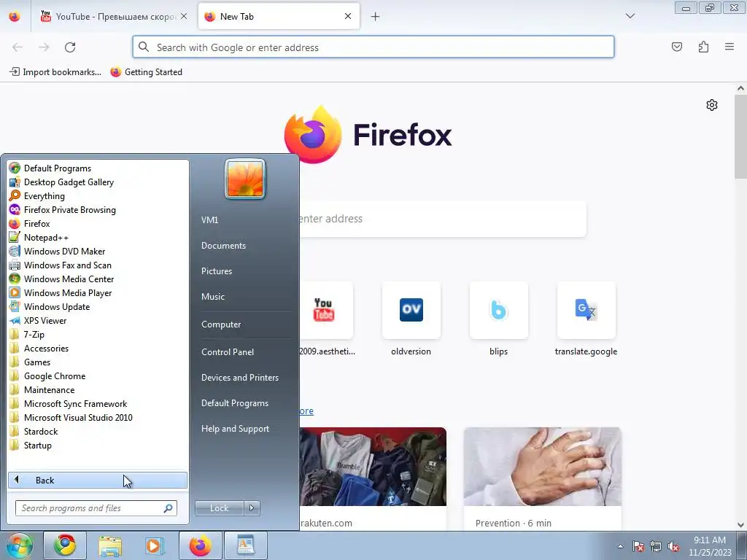Click the Import bookmarks toolbar item
The width and height of the screenshot is (747, 560).
tap(55, 72)
